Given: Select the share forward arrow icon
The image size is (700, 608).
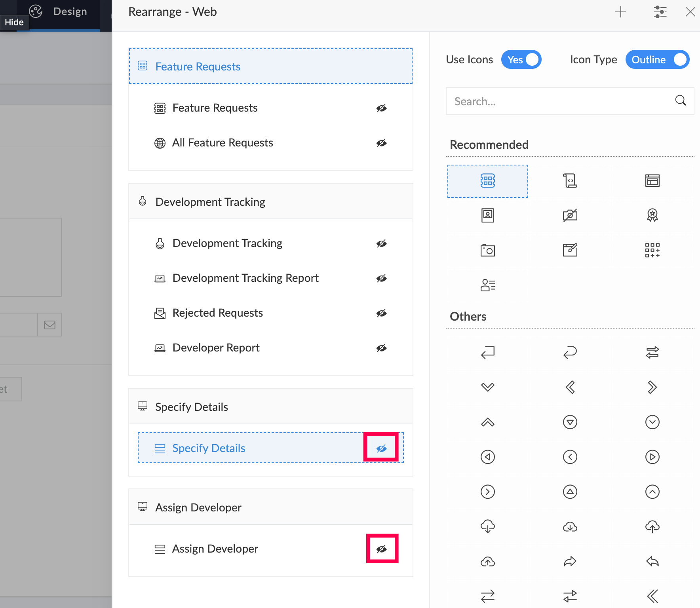Looking at the screenshot, I should pos(570,561).
